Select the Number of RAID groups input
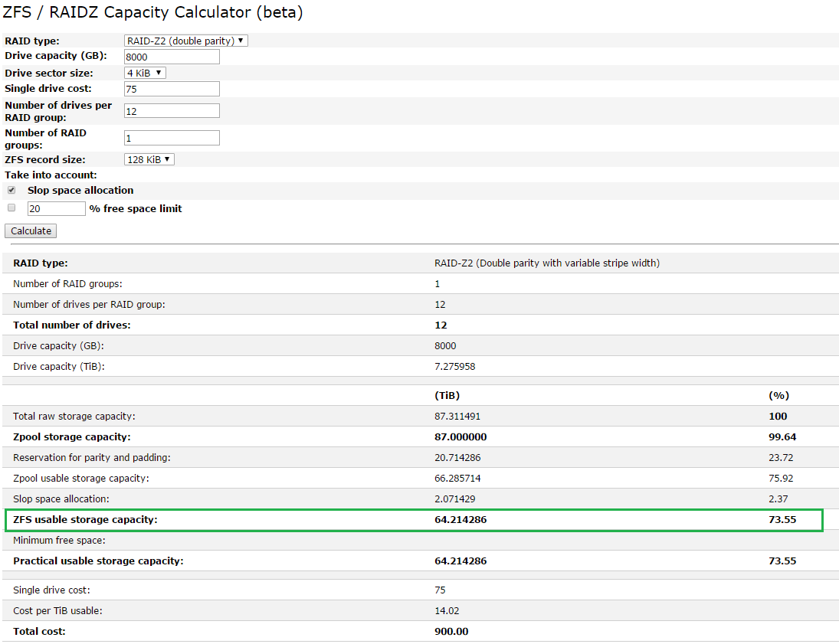Image resolution: width=839 pixels, height=644 pixels. tap(172, 138)
